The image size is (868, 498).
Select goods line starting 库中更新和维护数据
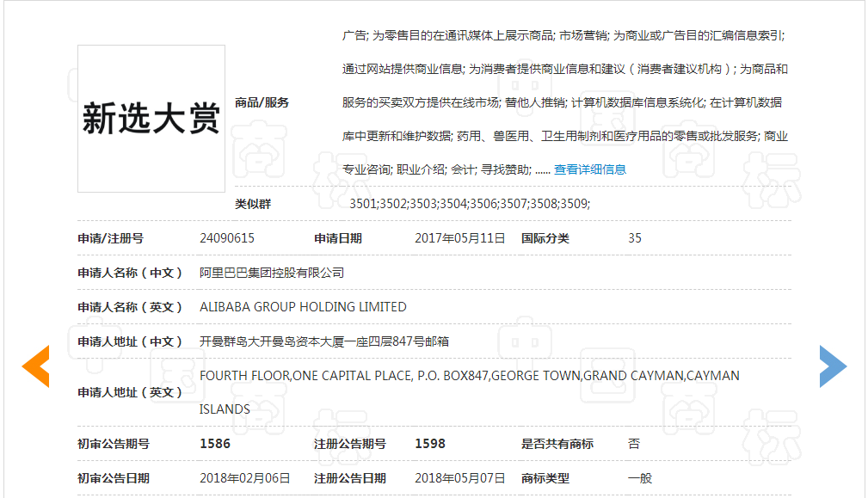[x=564, y=136]
